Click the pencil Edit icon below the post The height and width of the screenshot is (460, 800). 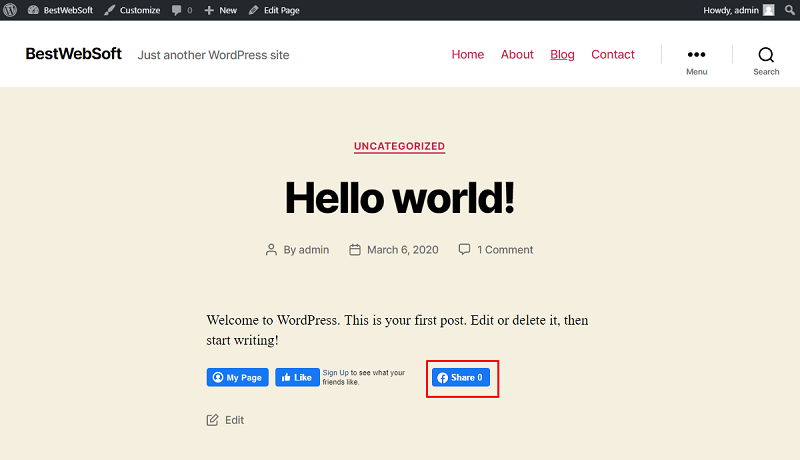point(212,420)
